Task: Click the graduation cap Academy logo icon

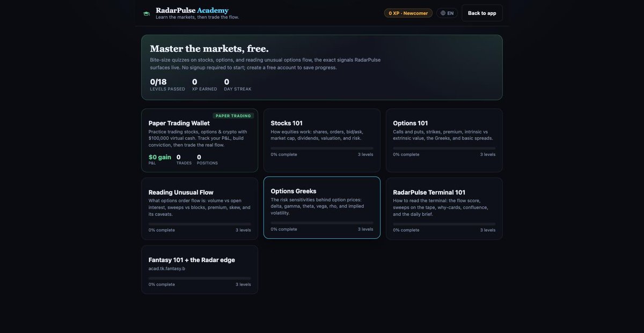Action: click(x=147, y=13)
